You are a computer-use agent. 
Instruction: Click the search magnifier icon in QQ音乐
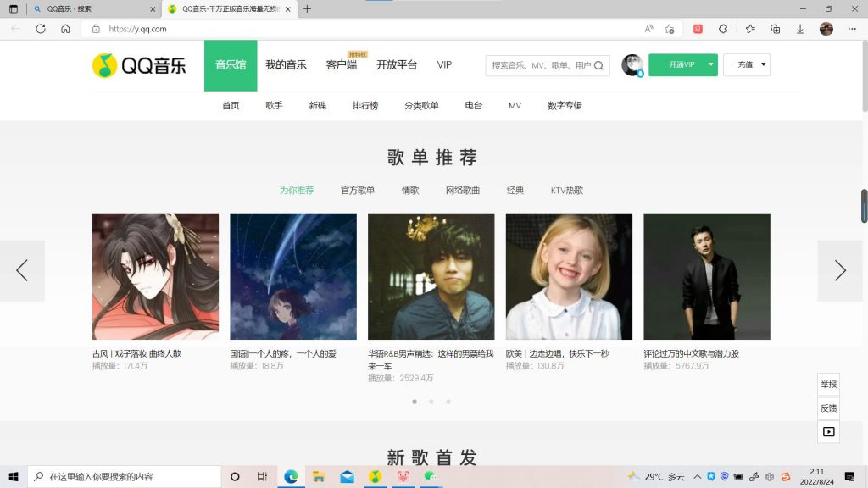tap(598, 65)
